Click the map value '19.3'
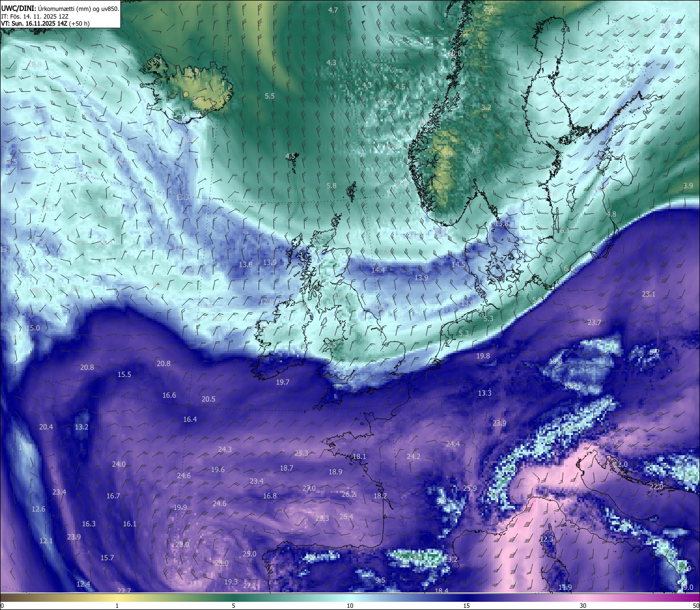The image size is (700, 610). pyautogui.click(x=231, y=582)
